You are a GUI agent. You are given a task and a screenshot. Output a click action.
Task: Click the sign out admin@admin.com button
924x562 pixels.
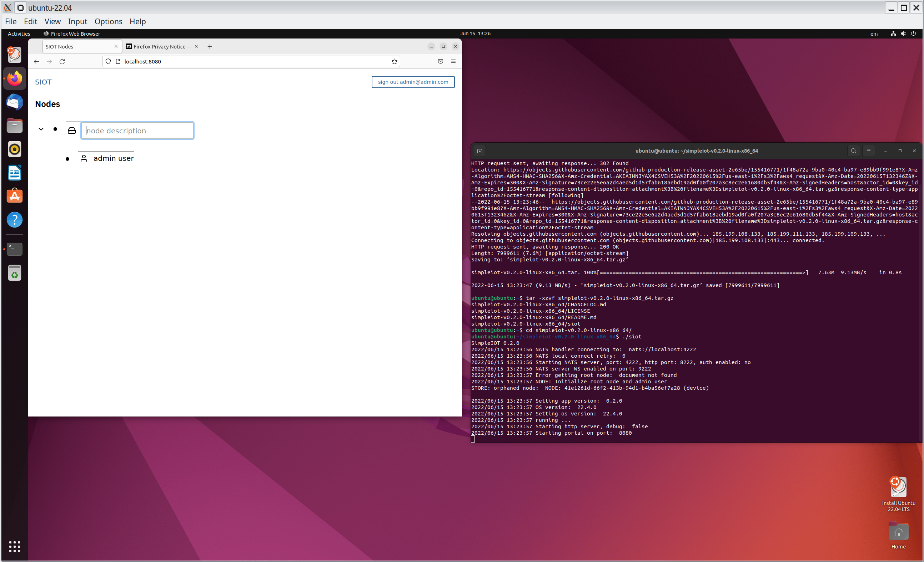[x=413, y=82]
